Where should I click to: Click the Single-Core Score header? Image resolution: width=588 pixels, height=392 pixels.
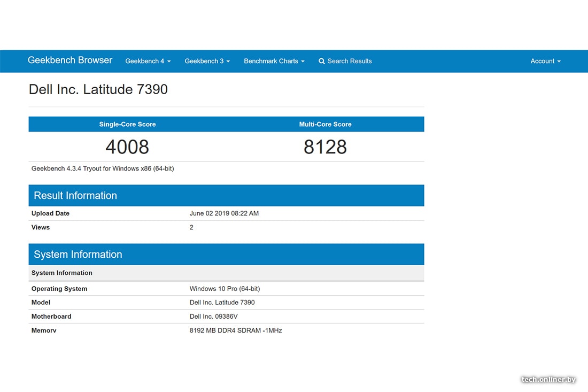tap(128, 124)
